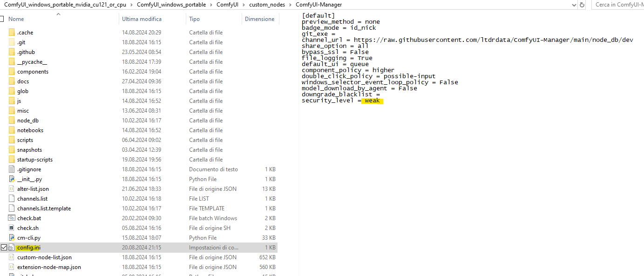Click the config.ini settings file icon
Viewport: 644px width, 276px height.
[12, 248]
